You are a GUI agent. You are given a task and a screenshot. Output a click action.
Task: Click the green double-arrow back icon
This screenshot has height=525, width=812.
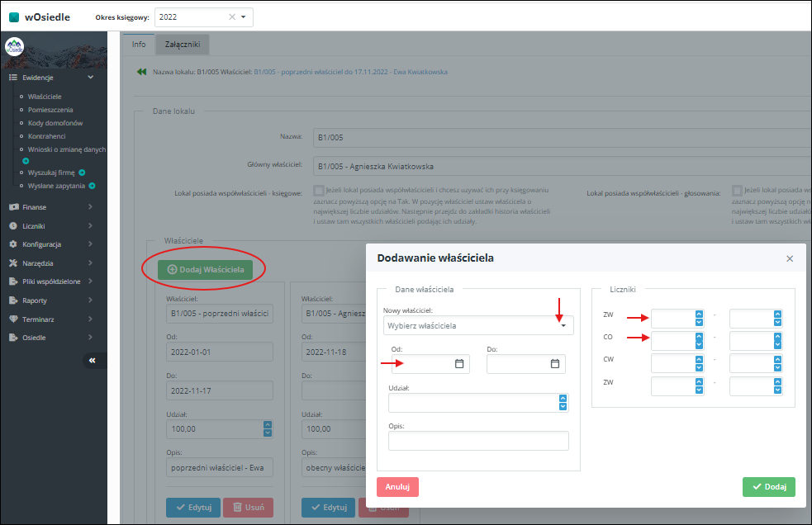click(141, 72)
